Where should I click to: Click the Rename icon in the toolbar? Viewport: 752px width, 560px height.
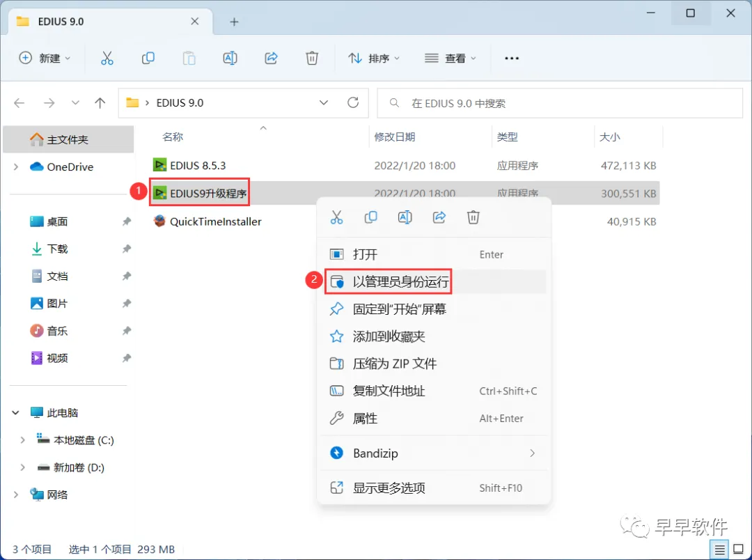(230, 58)
